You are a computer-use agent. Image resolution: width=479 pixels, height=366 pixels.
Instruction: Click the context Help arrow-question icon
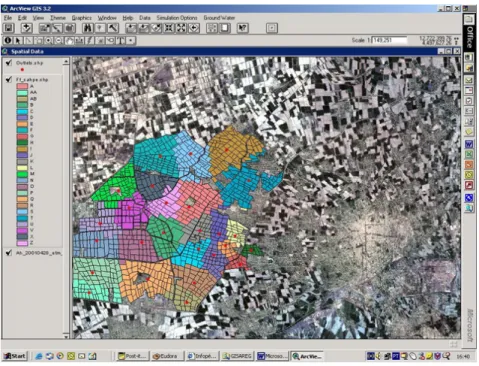click(x=243, y=28)
